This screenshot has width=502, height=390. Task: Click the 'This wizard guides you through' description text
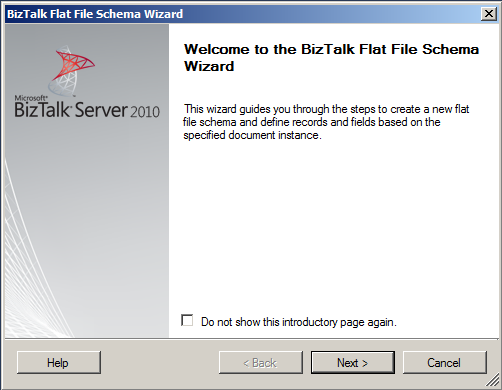point(326,122)
